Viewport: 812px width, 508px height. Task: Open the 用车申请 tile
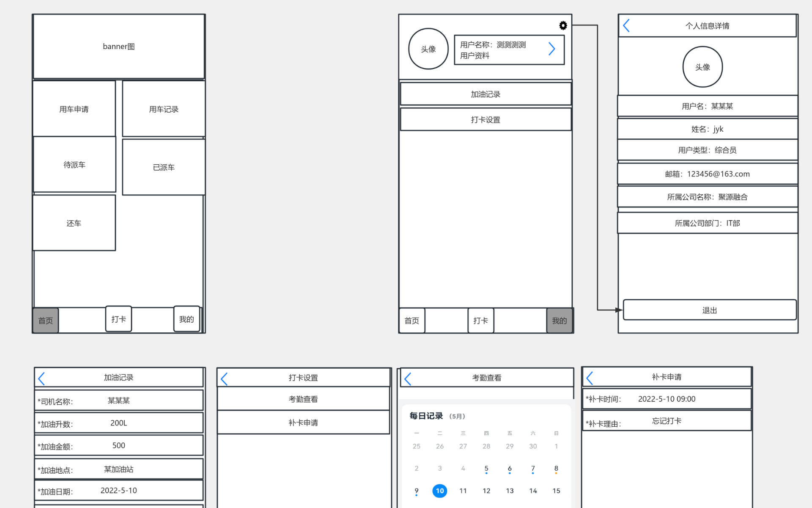click(x=74, y=109)
